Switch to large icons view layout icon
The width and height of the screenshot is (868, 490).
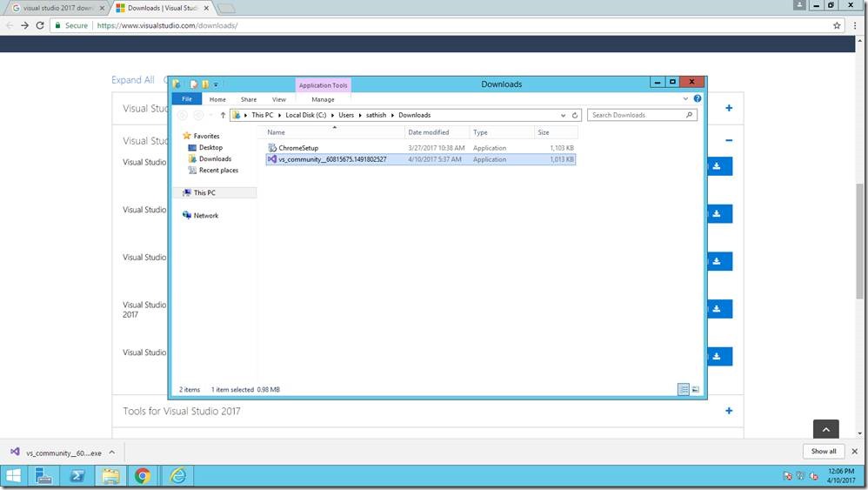tap(696, 390)
